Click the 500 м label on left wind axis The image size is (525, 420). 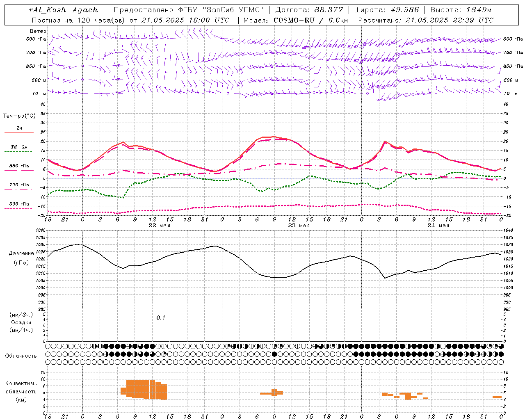click(39, 80)
